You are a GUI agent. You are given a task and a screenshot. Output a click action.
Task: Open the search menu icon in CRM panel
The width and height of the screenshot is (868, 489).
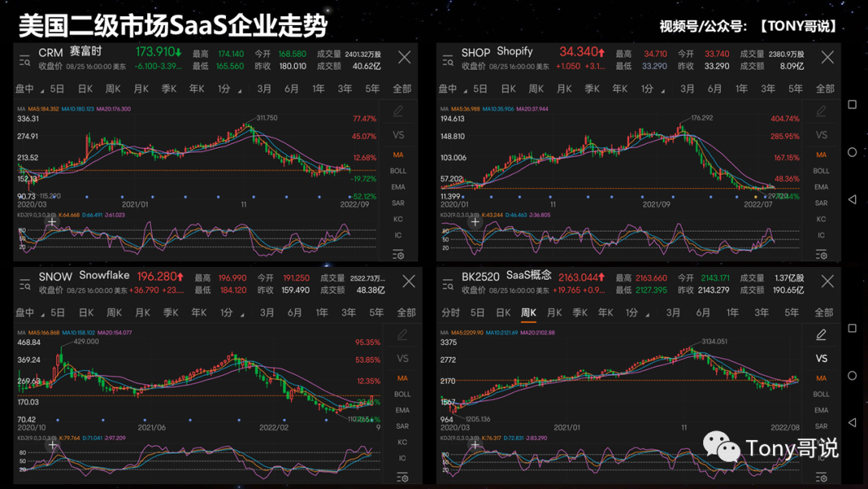click(24, 60)
